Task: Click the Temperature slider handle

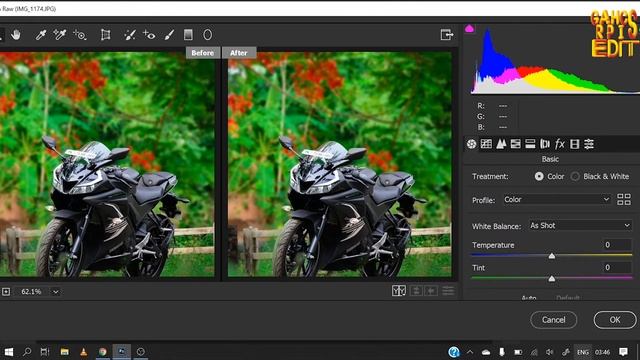Action: [551, 256]
